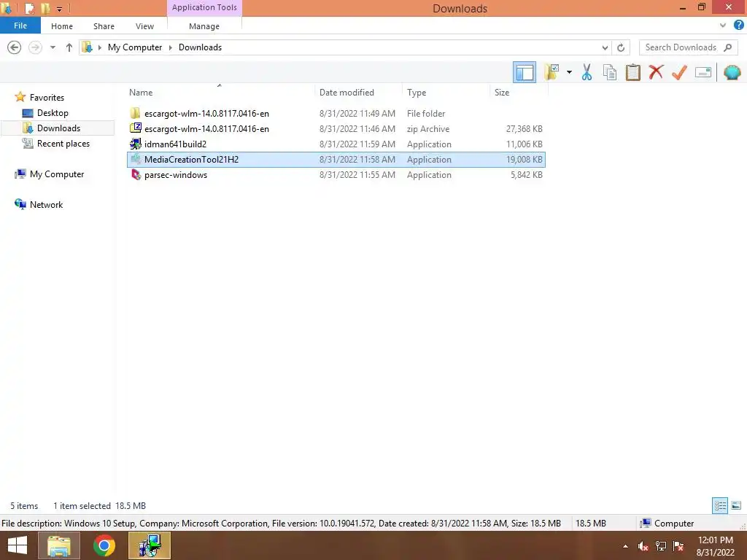Click the idman641build2 file icon

(136, 144)
